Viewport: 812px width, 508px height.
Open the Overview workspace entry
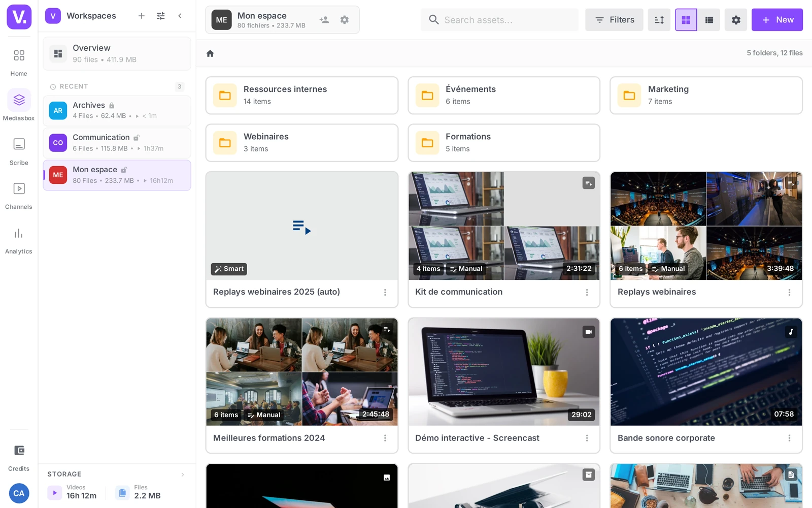tap(117, 53)
